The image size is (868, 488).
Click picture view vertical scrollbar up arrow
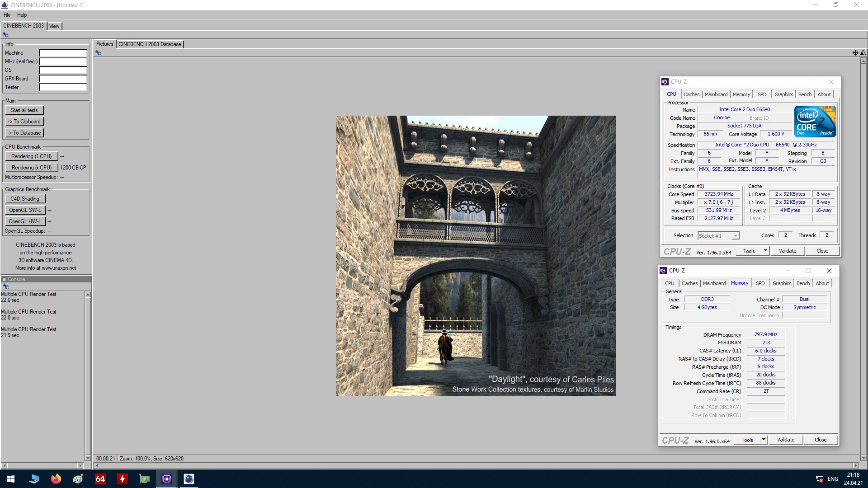click(863, 61)
